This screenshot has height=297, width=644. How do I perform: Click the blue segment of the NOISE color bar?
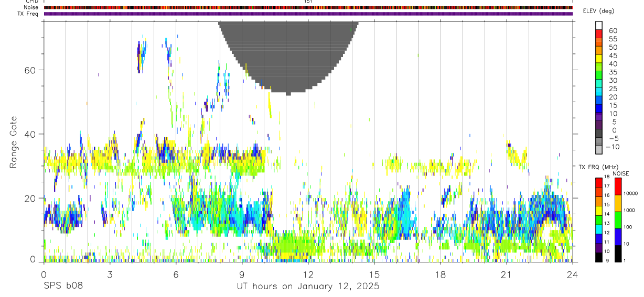point(618,237)
